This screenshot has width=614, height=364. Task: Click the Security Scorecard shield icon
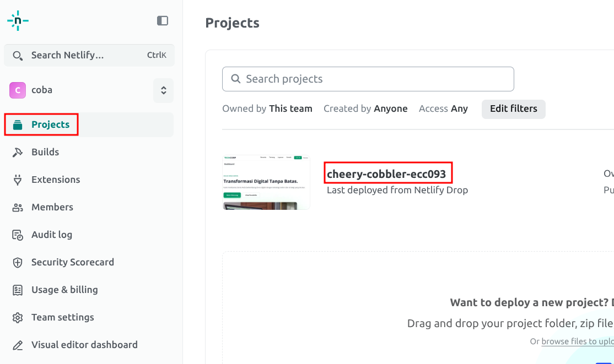point(18,262)
